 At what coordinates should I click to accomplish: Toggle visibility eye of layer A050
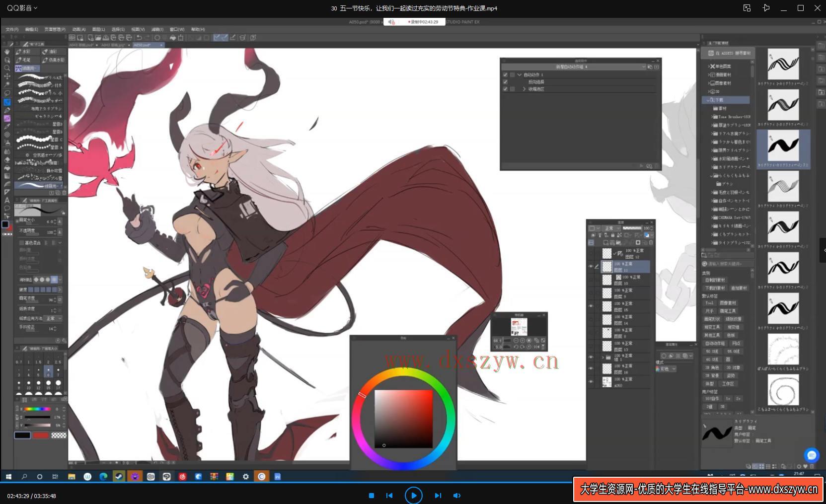tap(591, 381)
